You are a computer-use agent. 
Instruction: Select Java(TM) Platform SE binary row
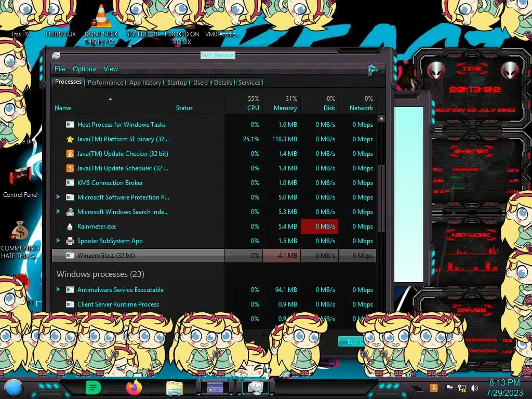tap(214, 139)
